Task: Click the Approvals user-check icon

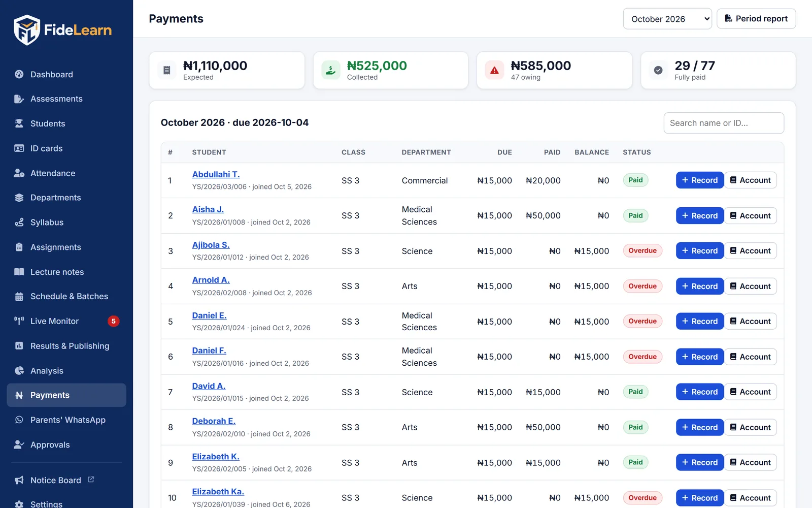Action: [19, 445]
